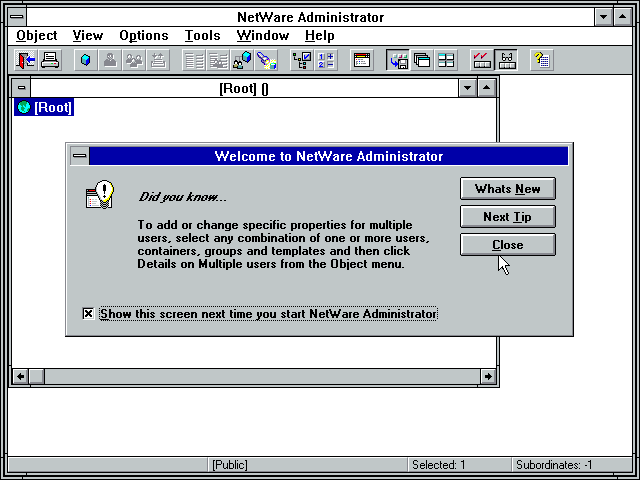Open the Tools menu
The image size is (640, 480).
(202, 36)
